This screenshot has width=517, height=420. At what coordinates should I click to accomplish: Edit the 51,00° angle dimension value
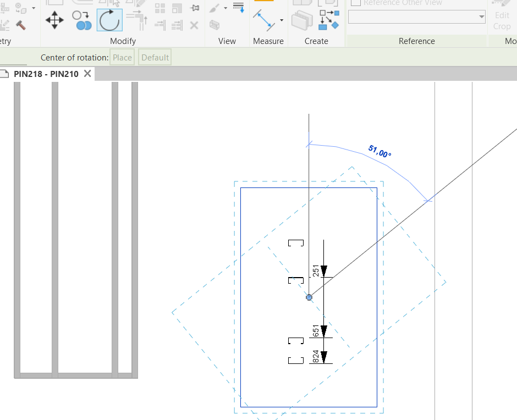click(x=380, y=150)
